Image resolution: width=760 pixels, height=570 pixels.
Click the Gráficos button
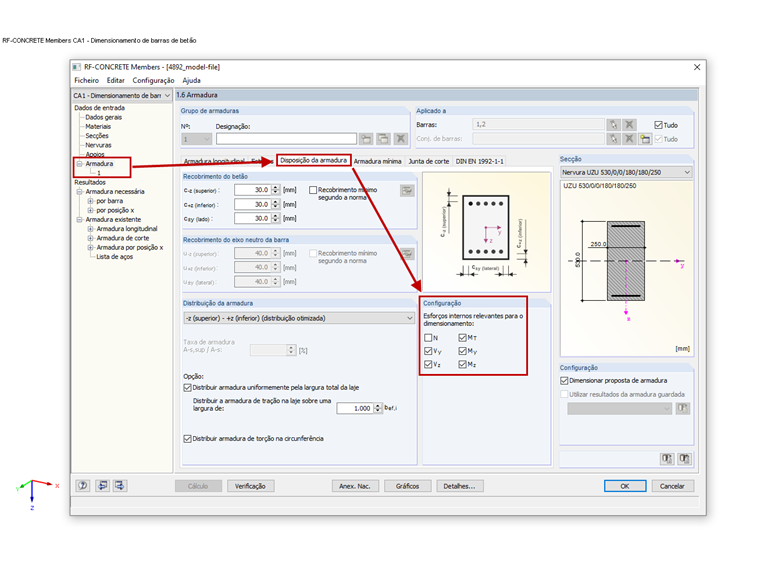[407, 486]
